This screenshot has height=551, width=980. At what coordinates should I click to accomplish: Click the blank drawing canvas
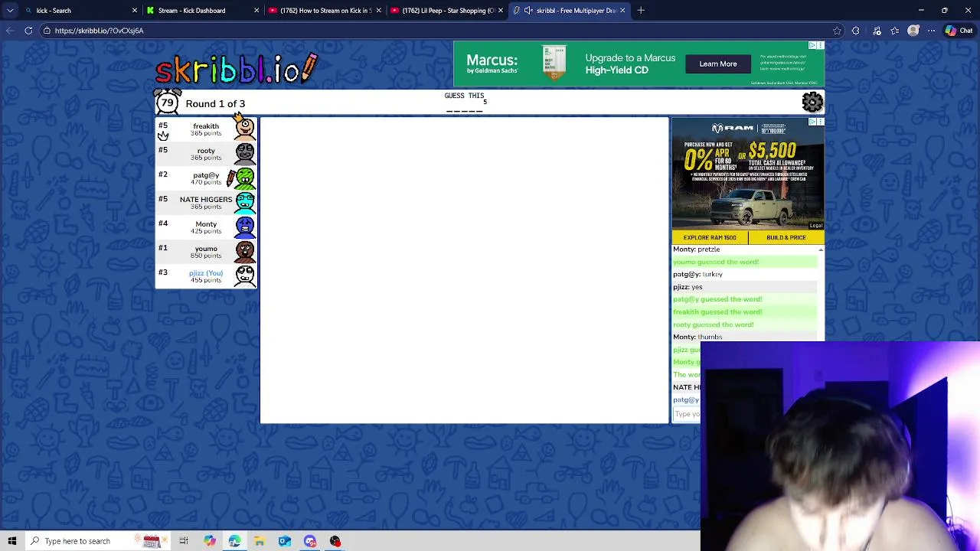464,270
